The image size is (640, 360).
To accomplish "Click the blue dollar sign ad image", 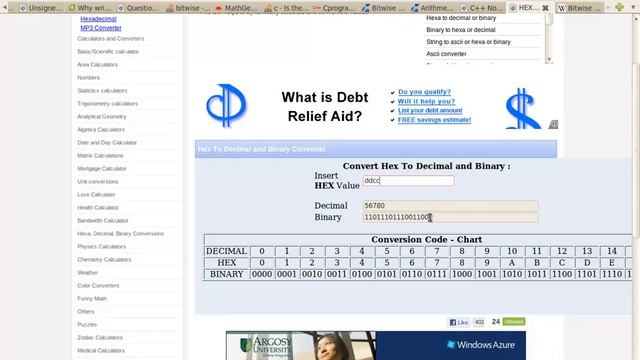I will [x=522, y=108].
